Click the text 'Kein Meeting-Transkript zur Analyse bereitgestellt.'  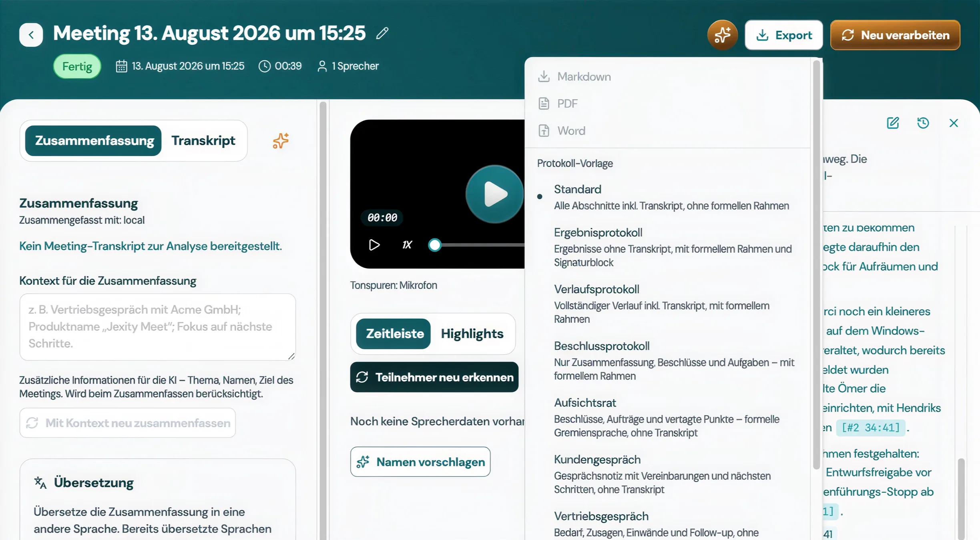151,246
